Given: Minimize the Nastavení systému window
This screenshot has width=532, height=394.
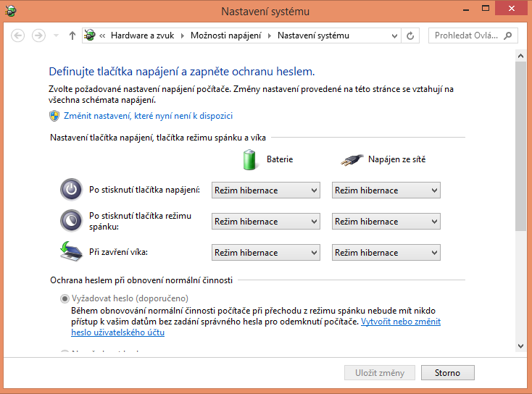Looking at the screenshot, I should pos(466,9).
